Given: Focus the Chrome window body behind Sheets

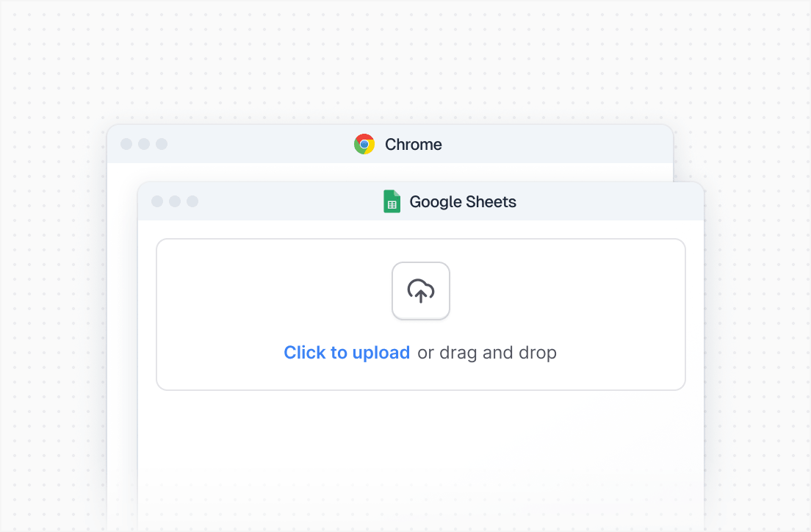Looking at the screenshot, I should coord(122,331).
